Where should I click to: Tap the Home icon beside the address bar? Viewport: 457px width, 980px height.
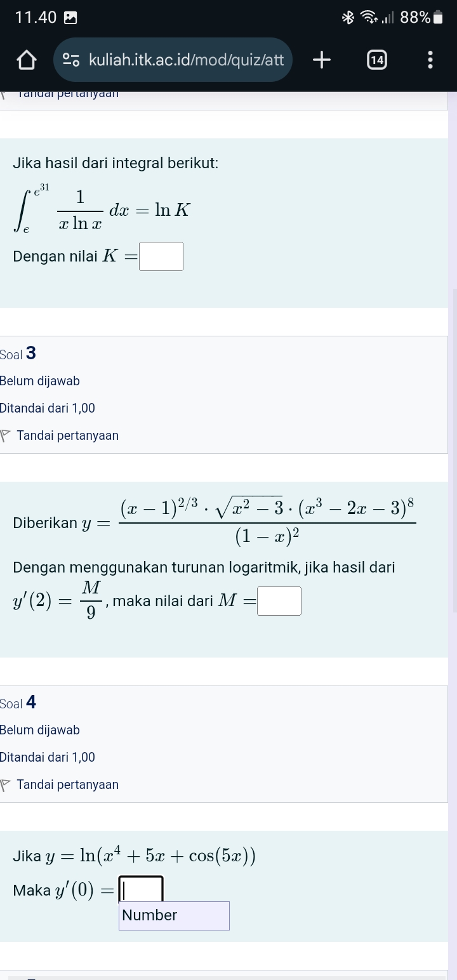[x=24, y=60]
